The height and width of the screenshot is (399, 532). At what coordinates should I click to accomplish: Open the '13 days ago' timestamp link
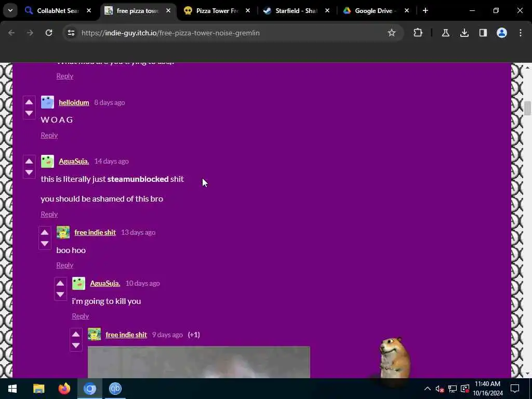click(x=138, y=232)
